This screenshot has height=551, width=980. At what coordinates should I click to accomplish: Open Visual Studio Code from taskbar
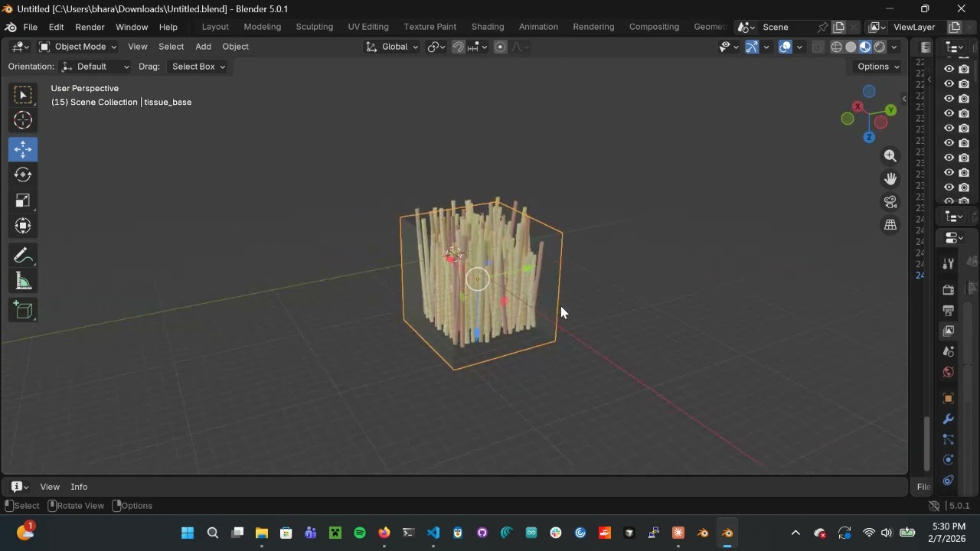point(433,533)
